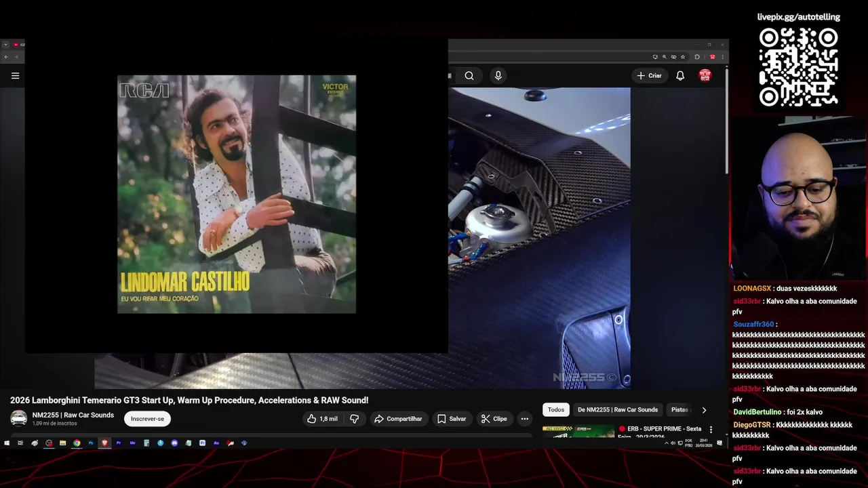Screen dimensions: 868x488
Task: Dislike the video with thumbs down
Action: click(354, 419)
